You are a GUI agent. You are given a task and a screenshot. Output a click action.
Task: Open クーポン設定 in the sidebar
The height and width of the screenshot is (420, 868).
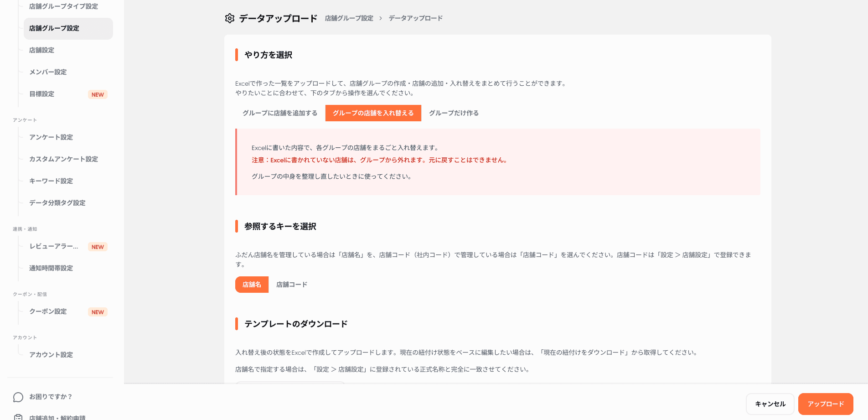pyautogui.click(x=48, y=311)
